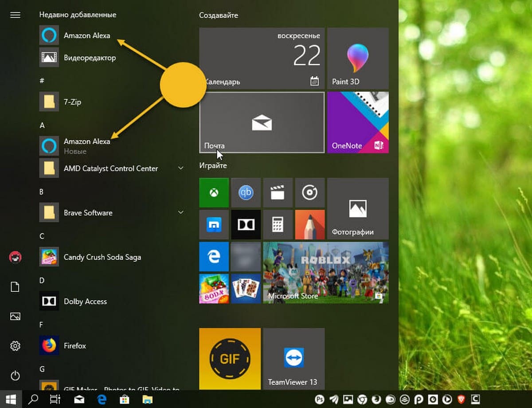Screen dimensions: 532x408
Task: Open Pictures from the Start sidebar
Action: click(x=15, y=317)
